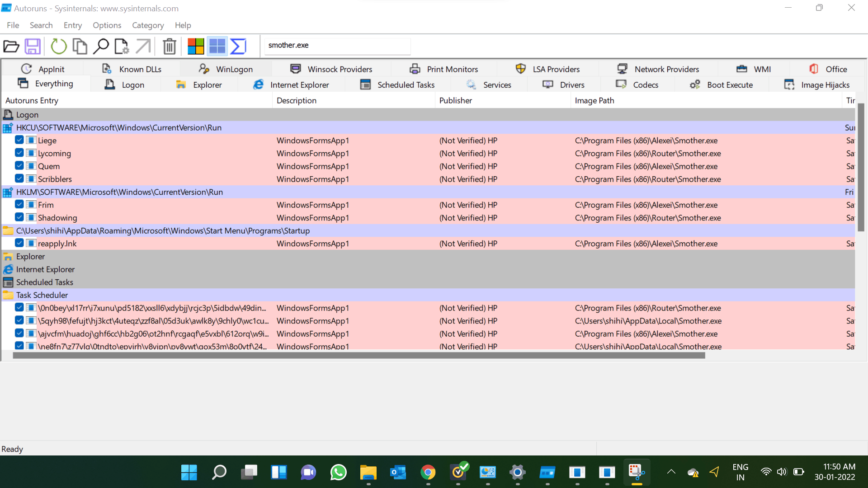Disable the Shadowing entry checkbox
Screen dimensions: 868x488
[19, 217]
